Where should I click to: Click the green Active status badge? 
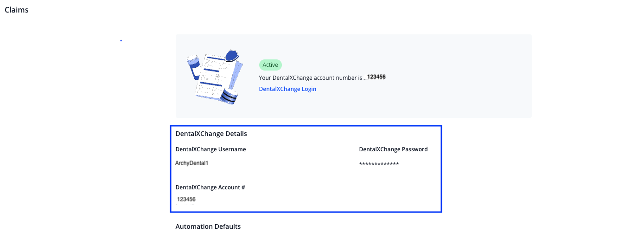coord(270,65)
